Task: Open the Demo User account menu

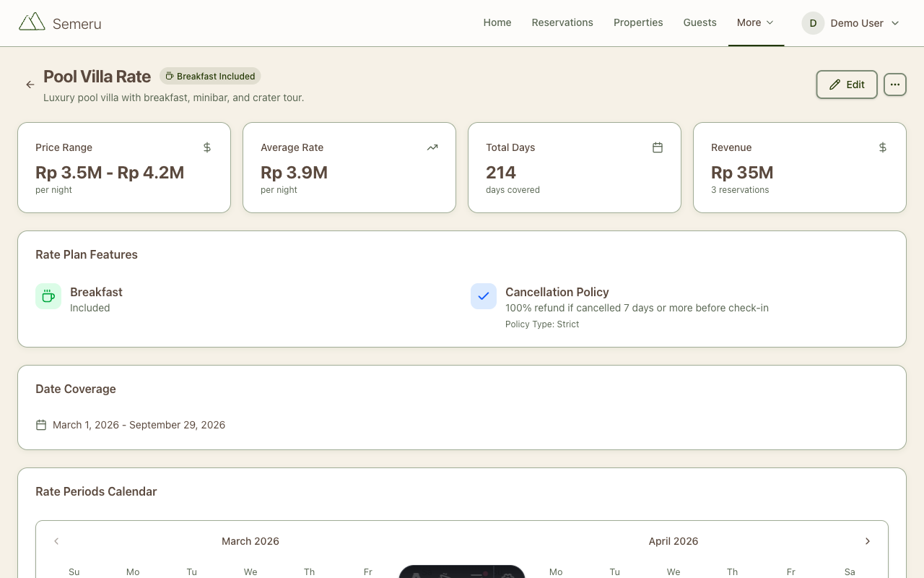Action: tap(852, 23)
